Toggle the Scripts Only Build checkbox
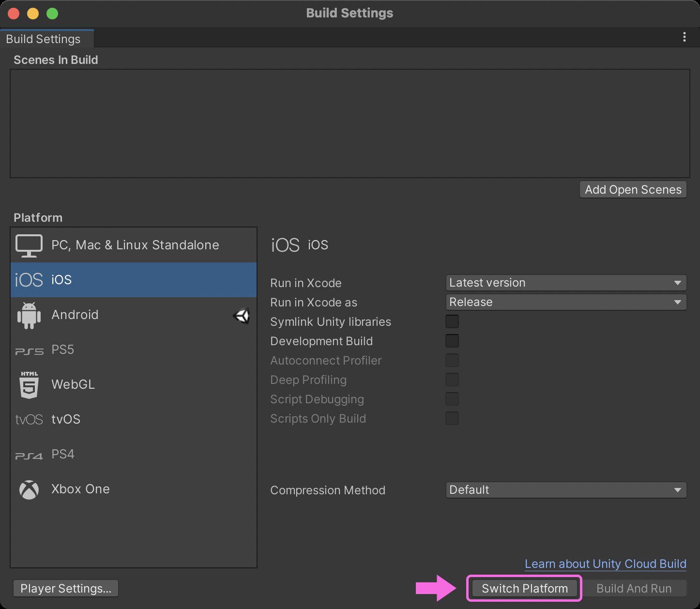The height and width of the screenshot is (609, 700). pyautogui.click(x=452, y=418)
